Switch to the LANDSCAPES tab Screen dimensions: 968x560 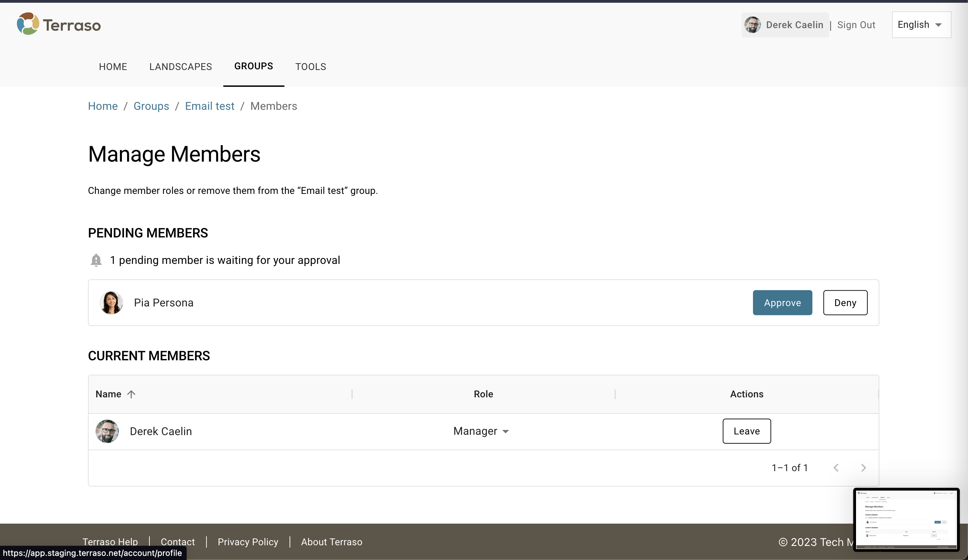(181, 67)
